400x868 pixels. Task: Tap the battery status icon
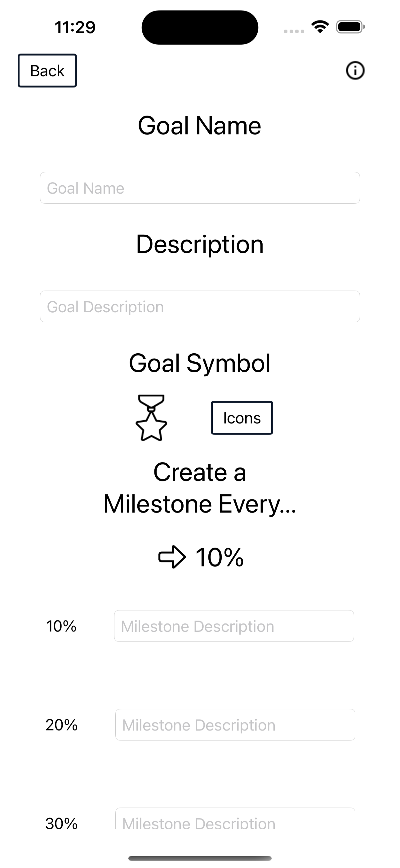pos(350,27)
